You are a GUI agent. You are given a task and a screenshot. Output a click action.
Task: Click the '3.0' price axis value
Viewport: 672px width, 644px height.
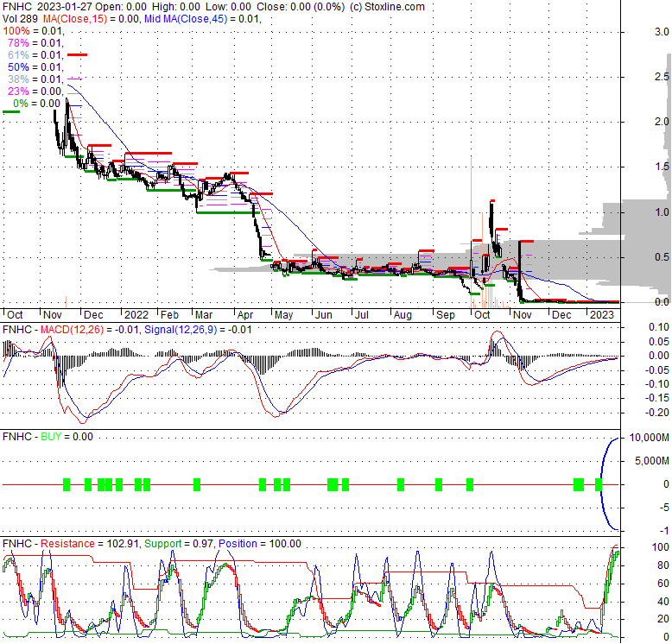(x=662, y=32)
